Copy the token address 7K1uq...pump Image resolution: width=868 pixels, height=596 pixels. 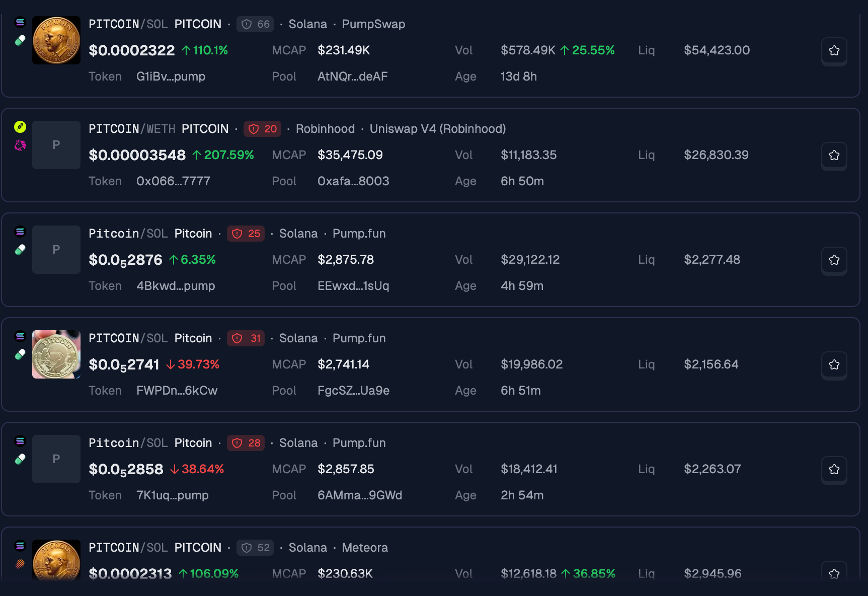tap(173, 495)
